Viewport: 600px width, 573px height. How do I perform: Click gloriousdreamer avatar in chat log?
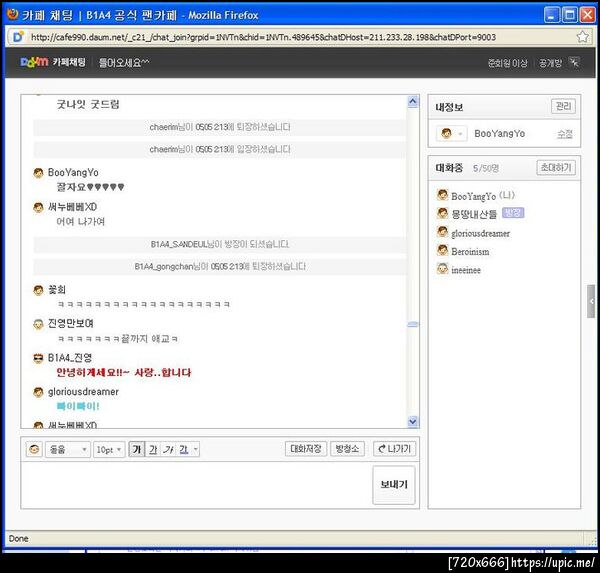38,392
